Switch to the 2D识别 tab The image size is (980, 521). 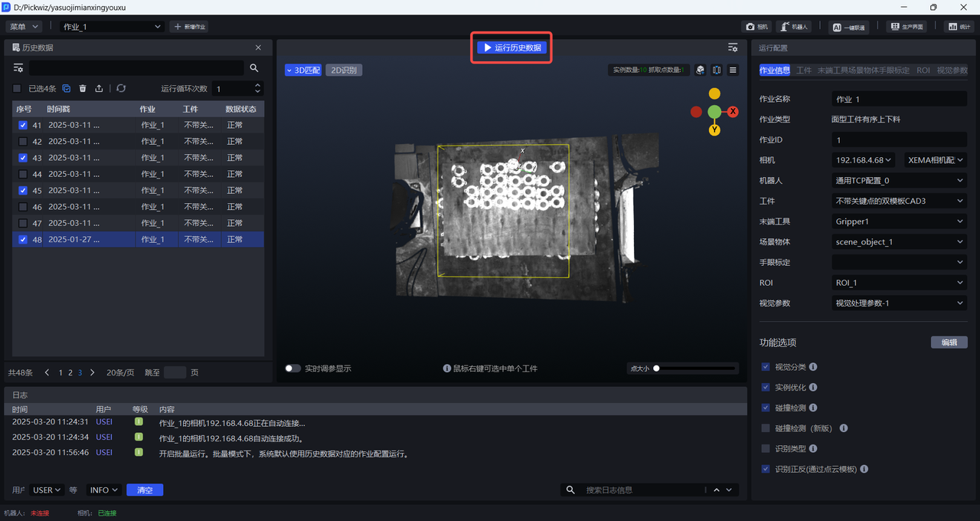pos(344,70)
